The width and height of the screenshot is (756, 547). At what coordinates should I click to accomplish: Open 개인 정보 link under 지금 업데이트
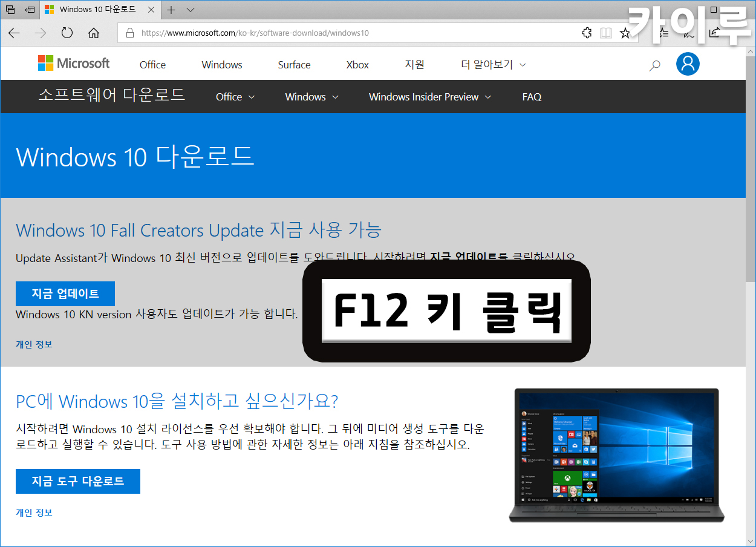pos(34,344)
